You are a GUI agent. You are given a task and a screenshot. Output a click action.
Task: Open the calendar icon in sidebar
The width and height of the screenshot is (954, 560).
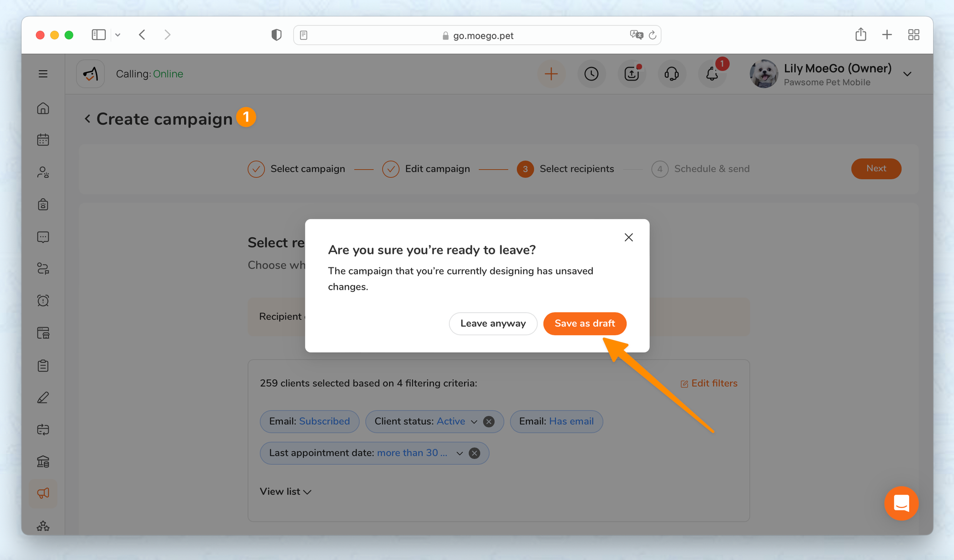tap(43, 140)
